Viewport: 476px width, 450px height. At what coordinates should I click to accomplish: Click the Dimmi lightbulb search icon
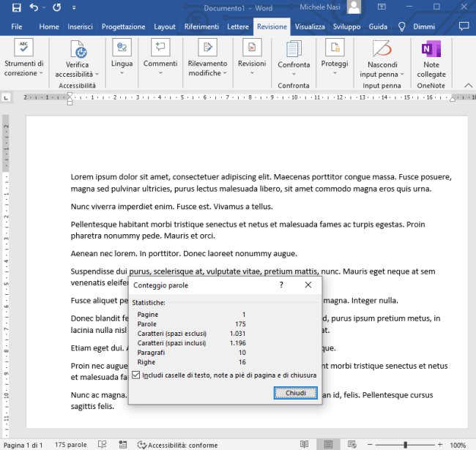[401, 26]
